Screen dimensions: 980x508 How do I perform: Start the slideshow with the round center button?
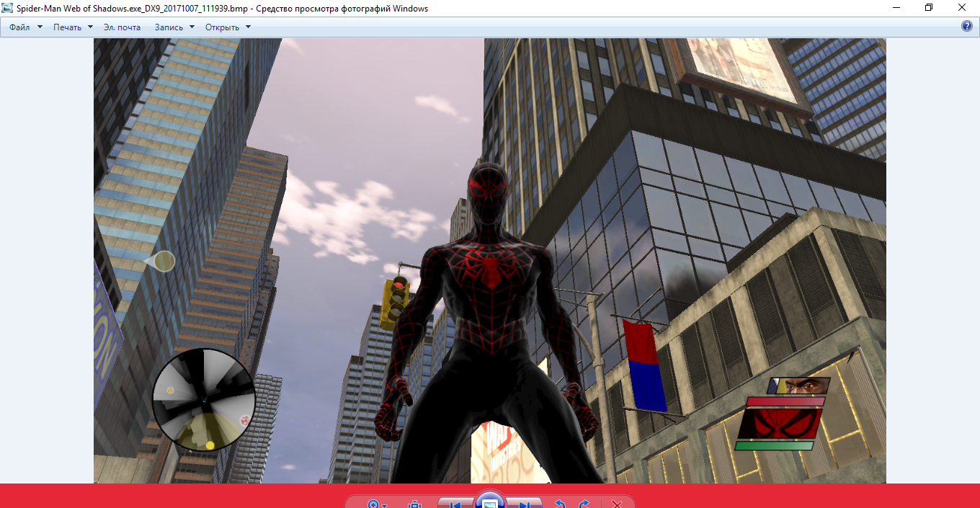[489, 502]
